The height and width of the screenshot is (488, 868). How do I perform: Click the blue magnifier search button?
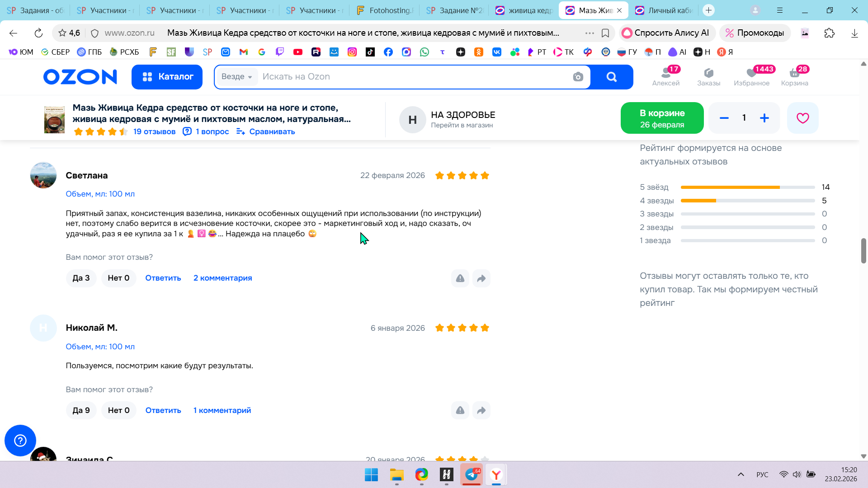612,77
